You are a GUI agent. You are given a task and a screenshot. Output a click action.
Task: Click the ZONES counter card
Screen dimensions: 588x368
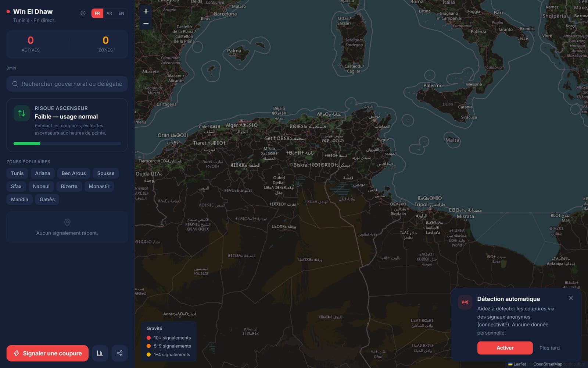click(x=105, y=44)
